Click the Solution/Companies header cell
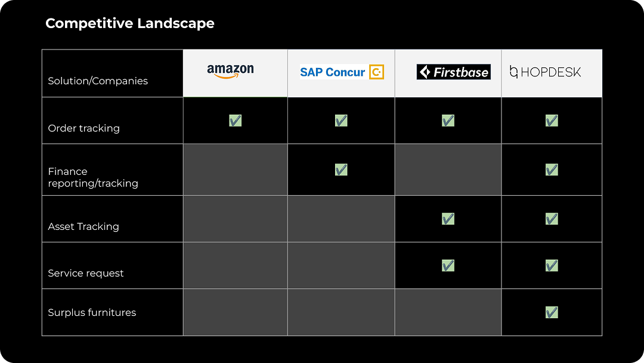 (x=98, y=81)
